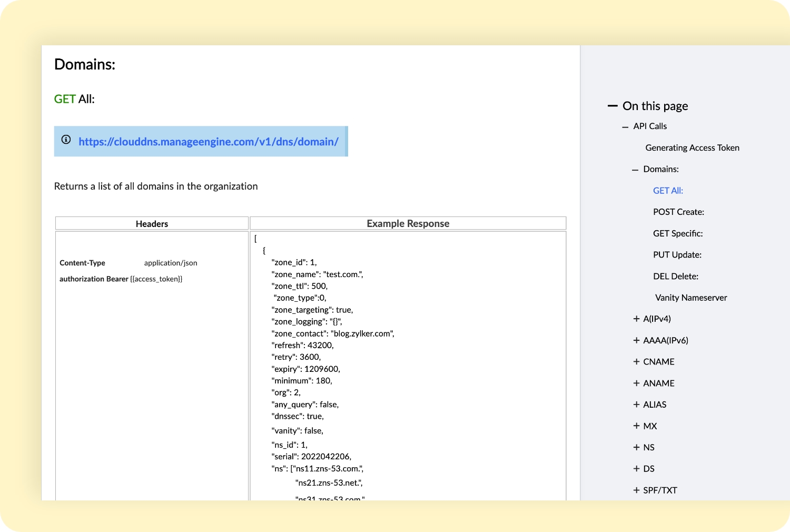Collapse the On this page section
This screenshot has height=532, width=790.
[x=613, y=106]
